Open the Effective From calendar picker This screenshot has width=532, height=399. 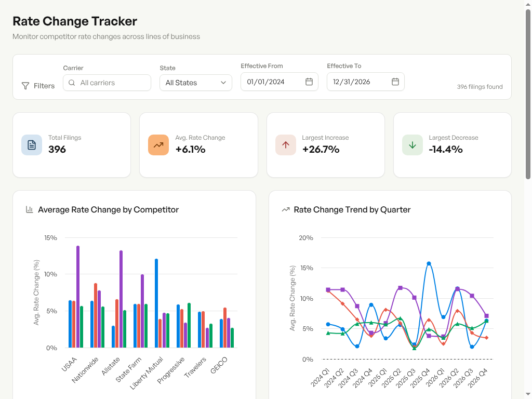tap(309, 82)
